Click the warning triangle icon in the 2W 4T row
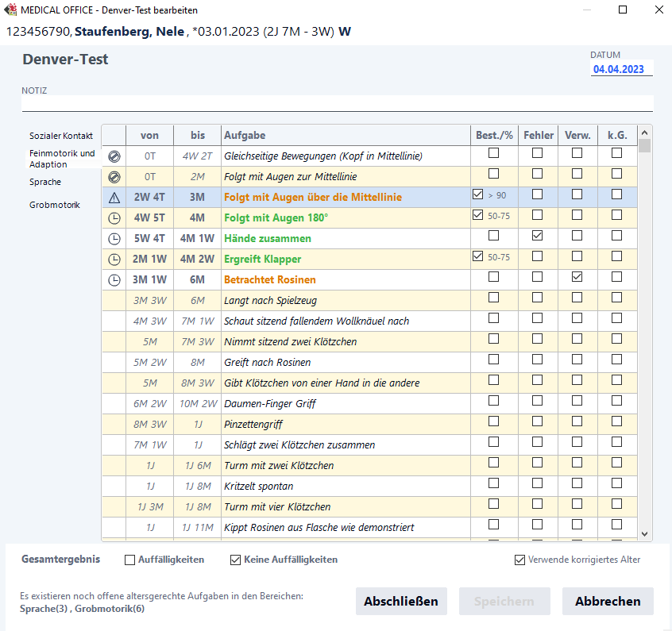 [114, 198]
